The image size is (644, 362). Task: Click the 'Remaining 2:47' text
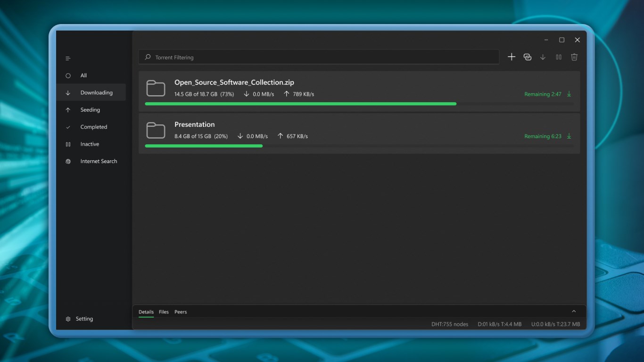coord(543,94)
